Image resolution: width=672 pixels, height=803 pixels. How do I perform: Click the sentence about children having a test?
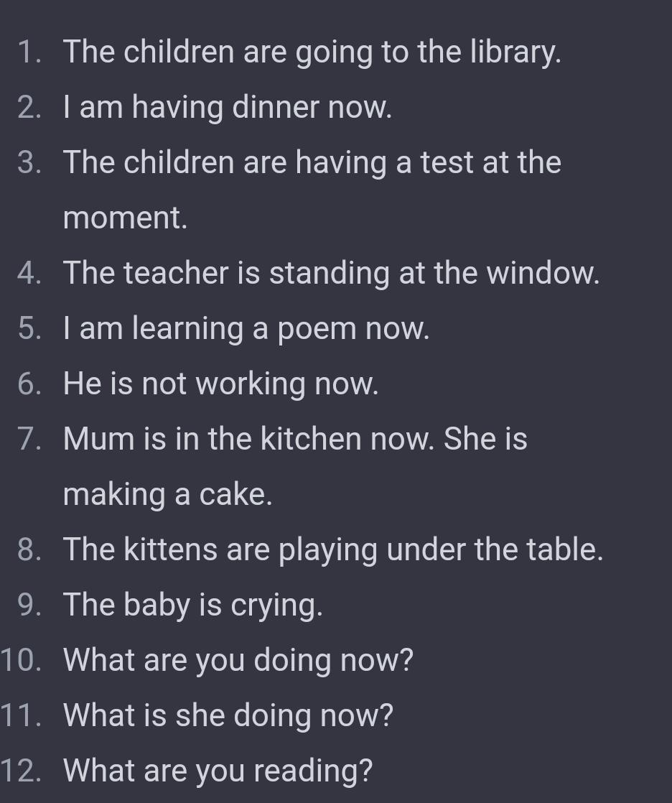(x=312, y=162)
